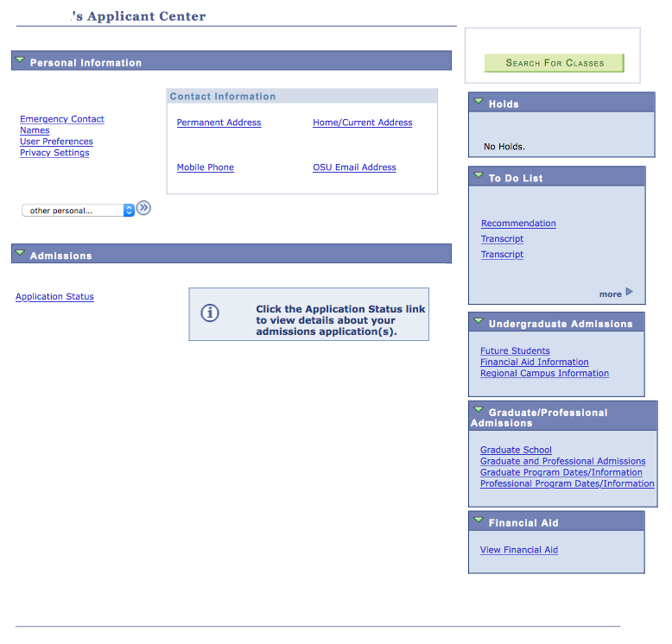The width and height of the screenshot is (672, 644).
Task: Collapse the Admissions section triangle
Action: point(21,254)
